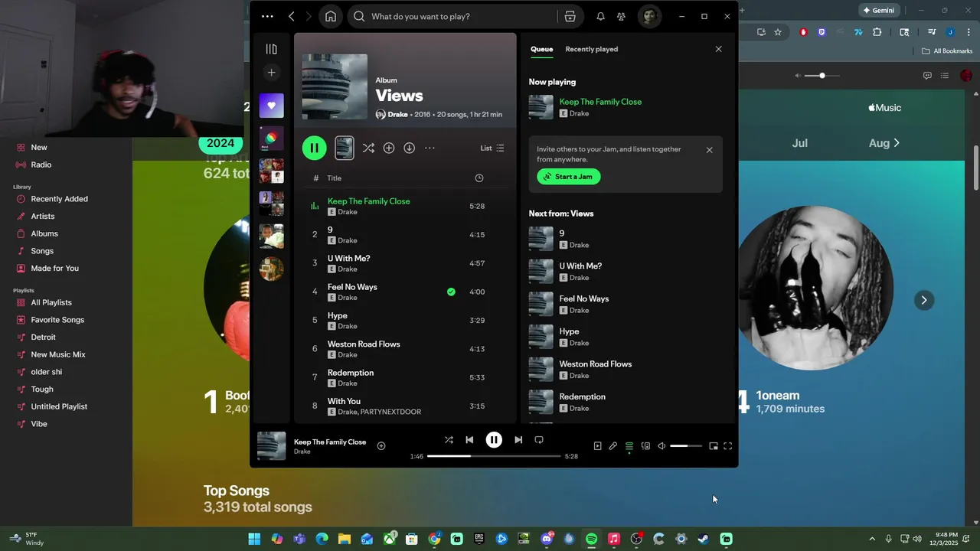Skip to previous track
Screen dimensions: 980x551
(469, 440)
